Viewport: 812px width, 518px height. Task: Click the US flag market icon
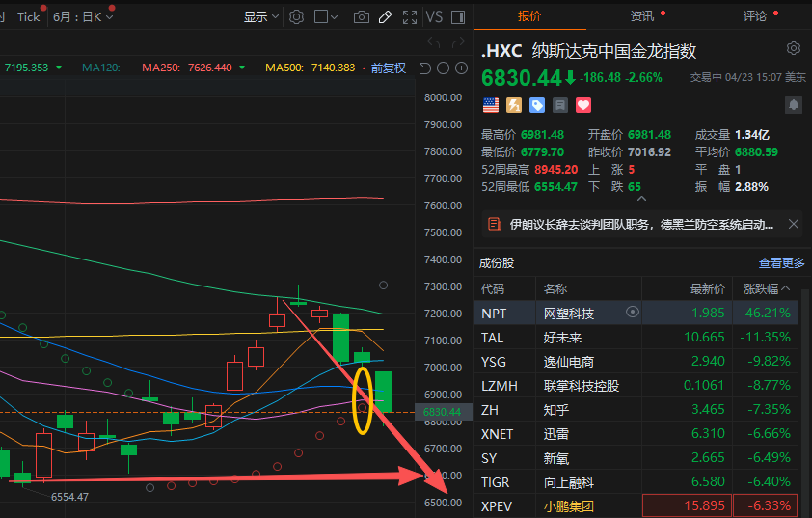491,105
